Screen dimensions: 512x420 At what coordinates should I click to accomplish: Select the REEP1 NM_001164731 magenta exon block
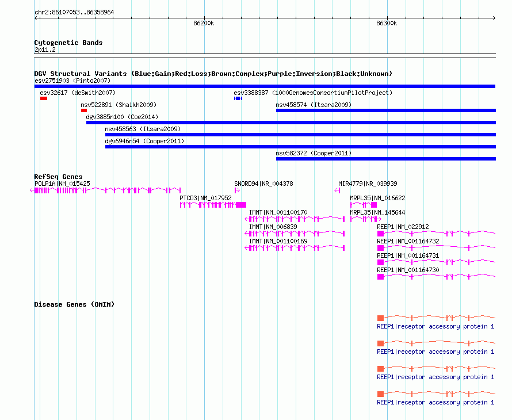click(x=380, y=262)
